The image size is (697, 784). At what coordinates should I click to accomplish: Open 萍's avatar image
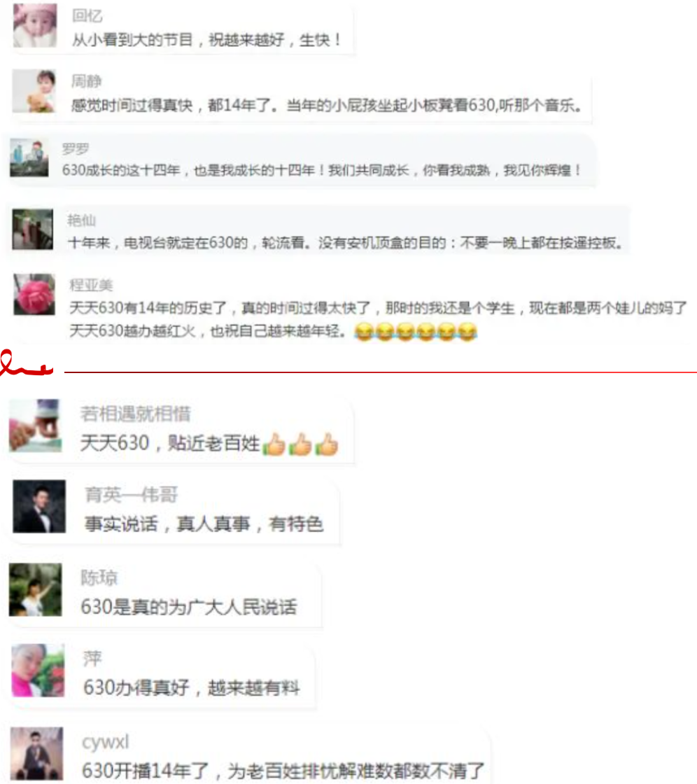(38, 671)
